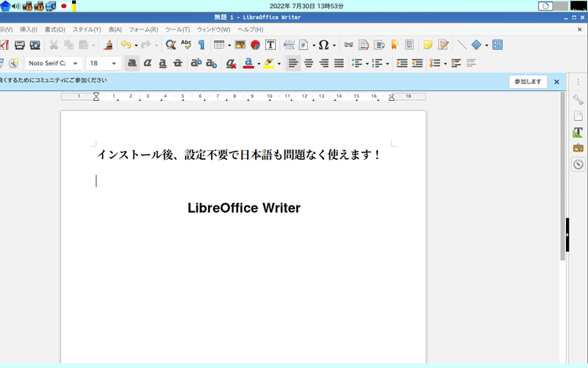Open the 書式(O) Format menu
This screenshot has width=588, height=368.
pos(54,29)
